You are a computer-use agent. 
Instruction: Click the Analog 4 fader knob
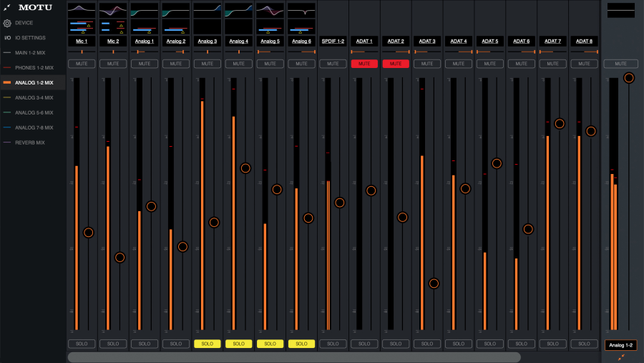[x=245, y=168]
